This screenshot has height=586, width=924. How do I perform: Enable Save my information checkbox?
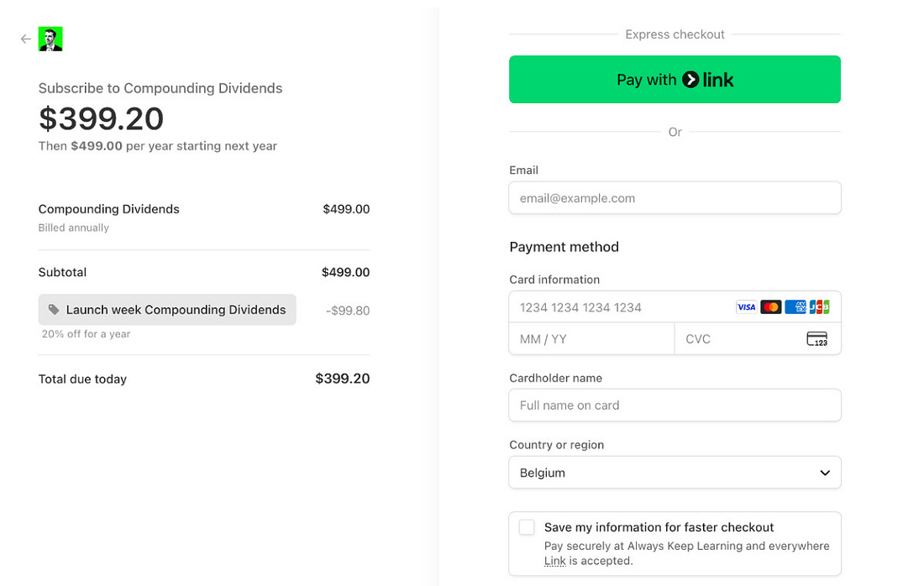tap(527, 527)
